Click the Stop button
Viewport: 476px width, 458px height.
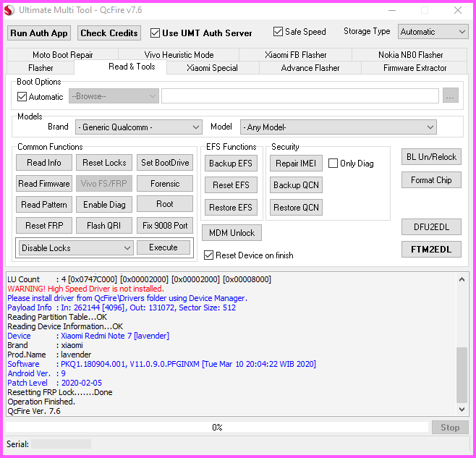[450, 428]
